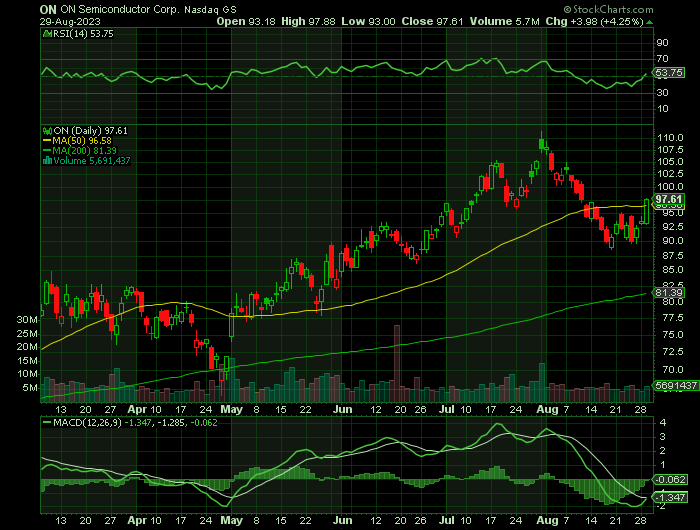Click the volume bars icon in legend
This screenshot has height=530, width=700.
coord(47,161)
